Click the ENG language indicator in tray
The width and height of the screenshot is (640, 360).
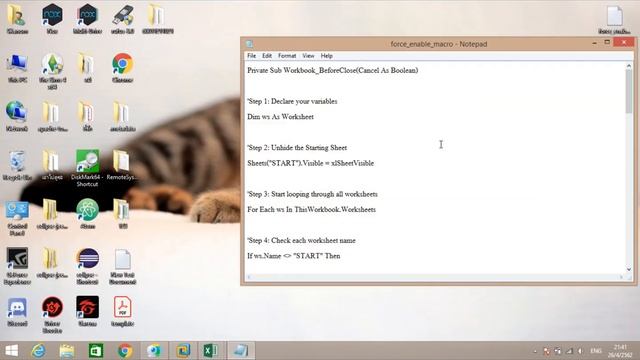596,351
